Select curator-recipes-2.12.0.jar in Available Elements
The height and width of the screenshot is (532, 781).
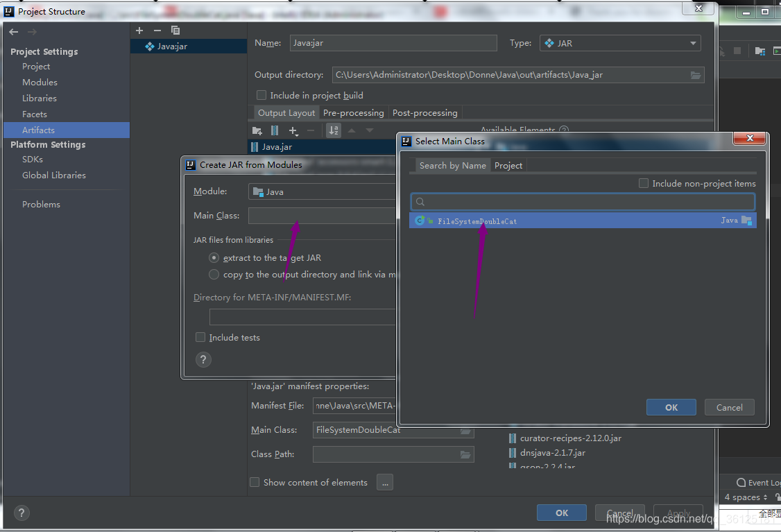click(x=570, y=438)
